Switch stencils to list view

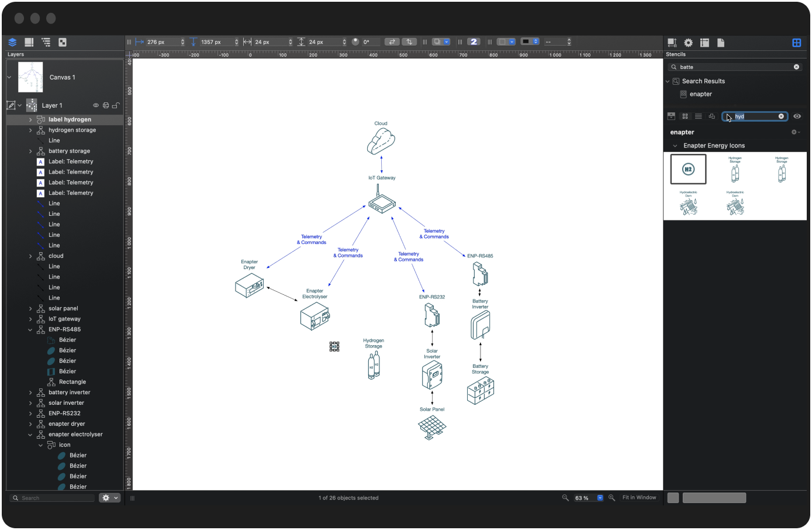(x=699, y=116)
